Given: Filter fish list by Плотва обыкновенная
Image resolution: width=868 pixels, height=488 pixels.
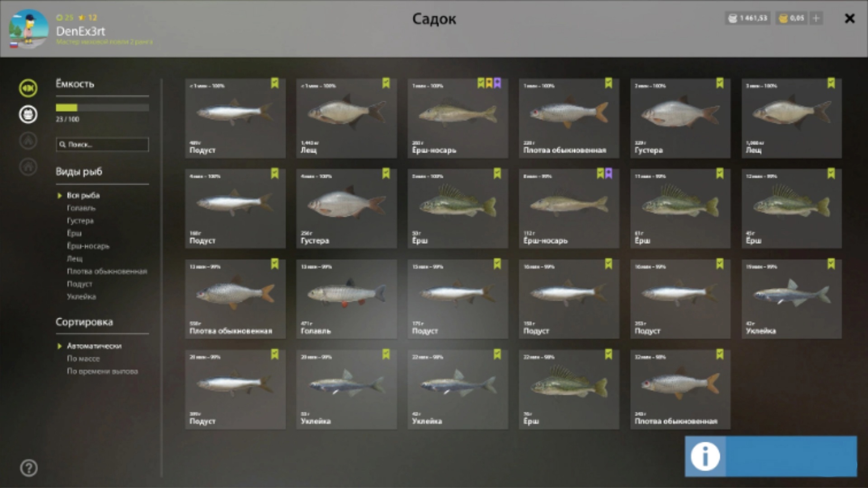Looking at the screenshot, I should pyautogui.click(x=107, y=271).
